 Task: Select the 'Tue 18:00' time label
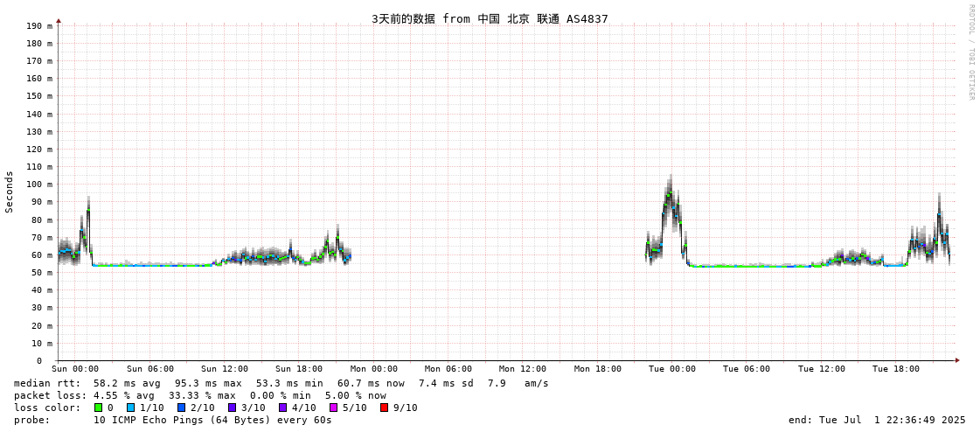tap(895, 369)
